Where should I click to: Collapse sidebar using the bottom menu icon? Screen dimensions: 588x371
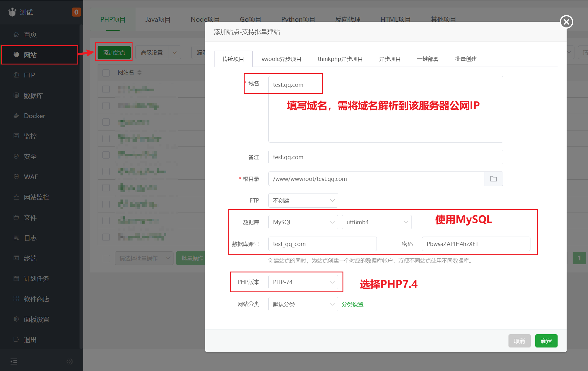(14, 361)
